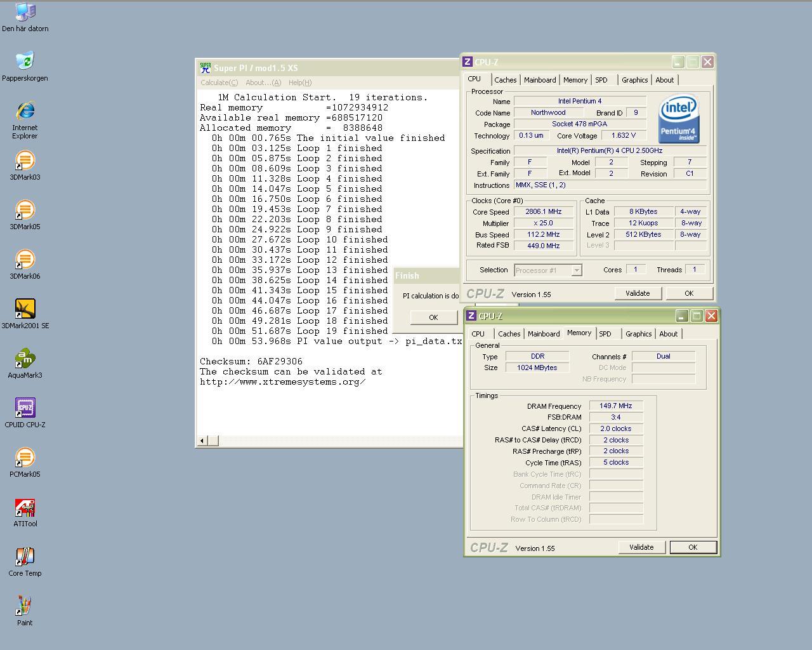Click the 'PI value output' result line
Viewport: 812px width, 650px height.
pyautogui.click(x=337, y=341)
